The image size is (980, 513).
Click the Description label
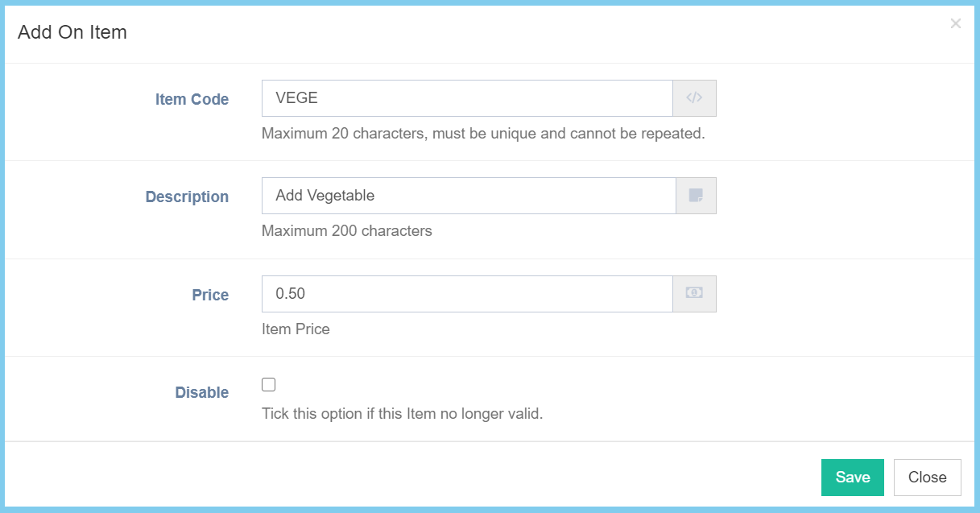187,197
